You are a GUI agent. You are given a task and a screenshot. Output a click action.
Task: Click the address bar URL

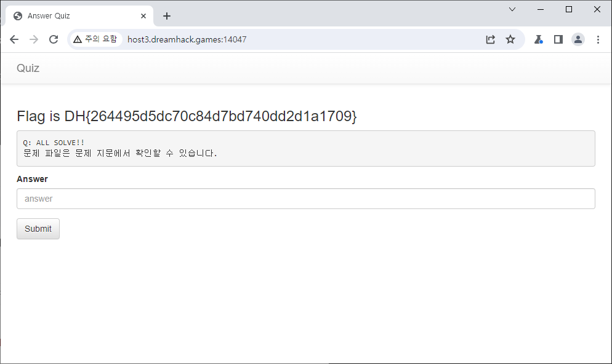point(187,39)
